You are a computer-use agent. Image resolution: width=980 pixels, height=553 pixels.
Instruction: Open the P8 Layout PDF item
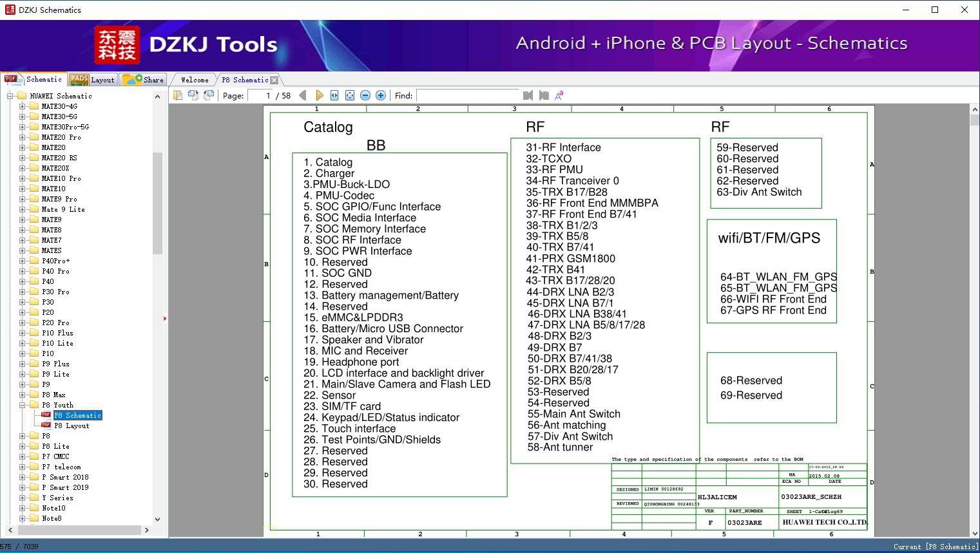pos(72,426)
